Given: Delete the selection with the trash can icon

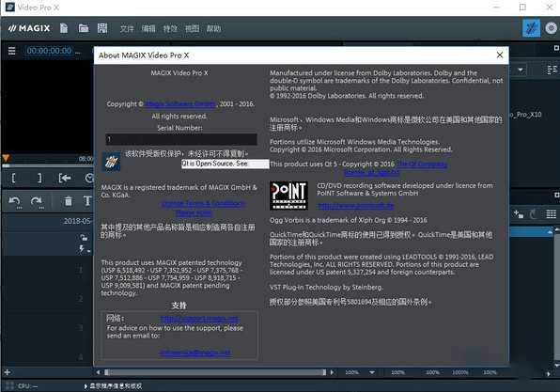Looking at the screenshot, I should point(69,201).
